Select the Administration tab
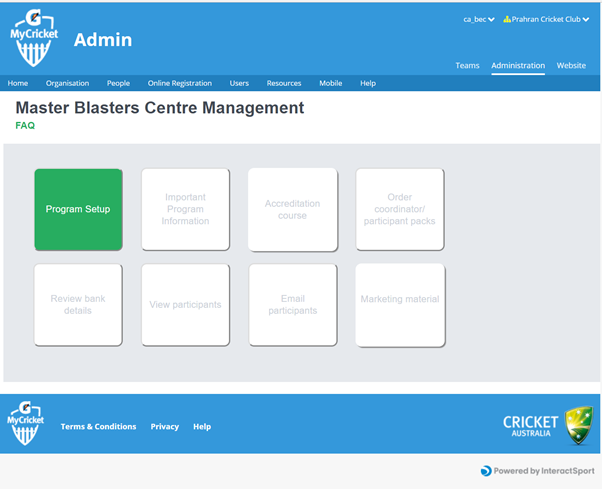This screenshot has width=602, height=489. pyautogui.click(x=518, y=65)
